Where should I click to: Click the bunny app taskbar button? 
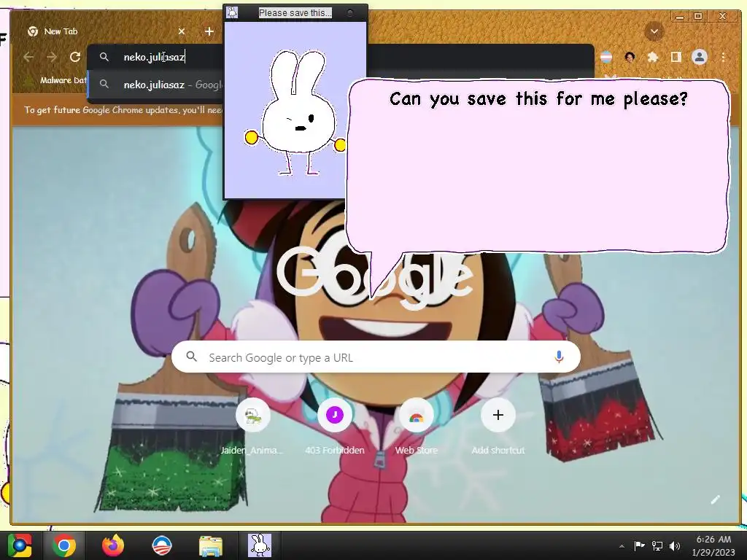pos(260,545)
